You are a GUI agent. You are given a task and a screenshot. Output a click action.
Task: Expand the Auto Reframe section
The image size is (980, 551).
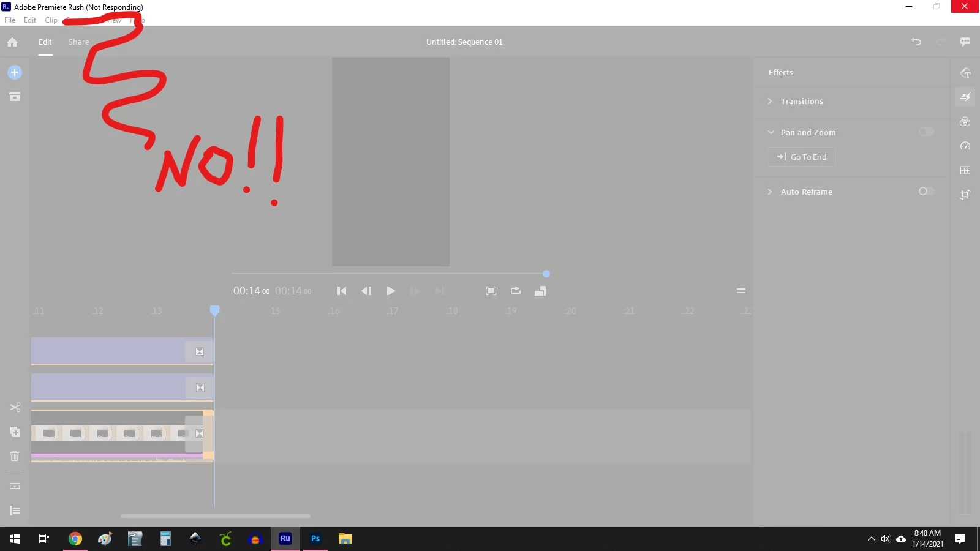pyautogui.click(x=770, y=192)
